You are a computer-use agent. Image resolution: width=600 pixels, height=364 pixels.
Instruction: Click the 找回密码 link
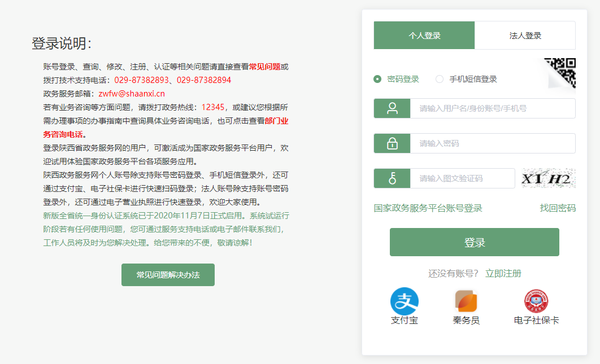pos(558,208)
